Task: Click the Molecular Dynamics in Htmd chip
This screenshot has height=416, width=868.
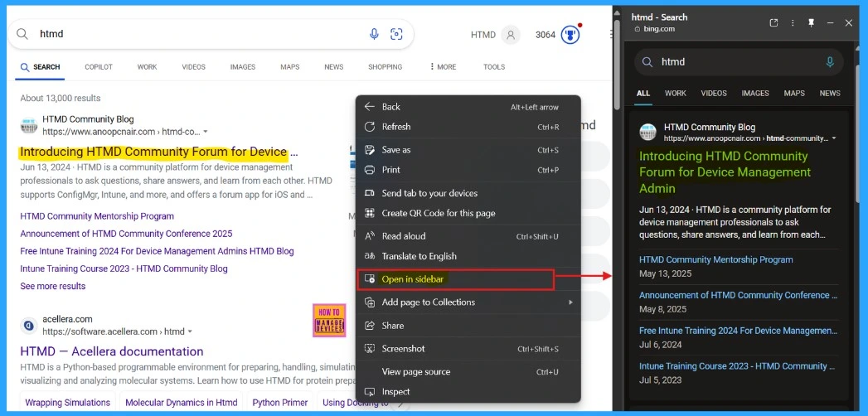Action: (x=181, y=403)
